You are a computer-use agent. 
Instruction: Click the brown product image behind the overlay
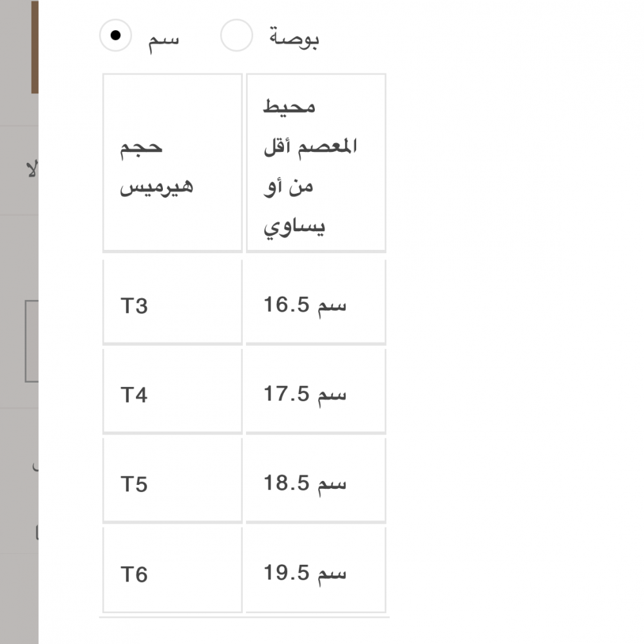(34, 46)
